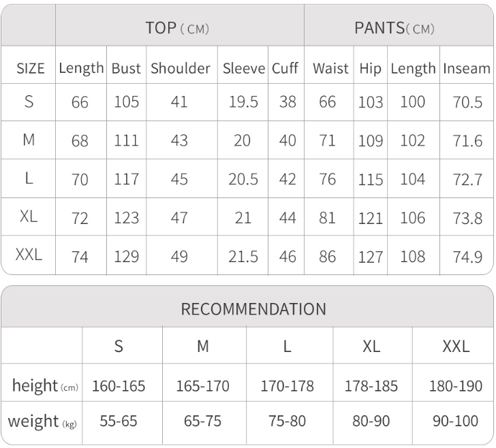The width and height of the screenshot is (496, 448).
Task: Click the weight range 90-100
Action: coord(456,421)
